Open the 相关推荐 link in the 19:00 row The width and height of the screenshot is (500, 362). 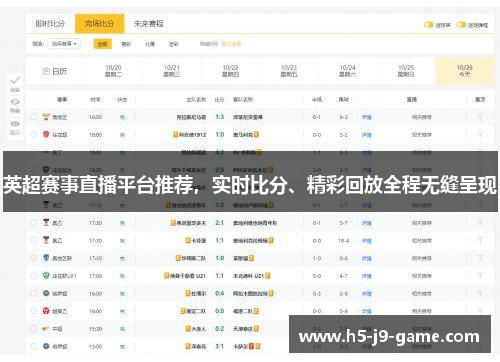coord(422,117)
